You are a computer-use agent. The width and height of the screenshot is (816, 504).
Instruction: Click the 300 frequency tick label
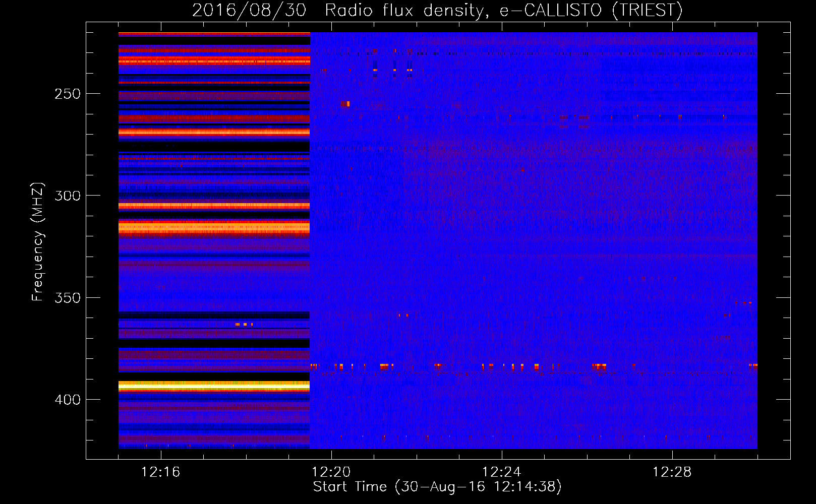[x=68, y=196]
